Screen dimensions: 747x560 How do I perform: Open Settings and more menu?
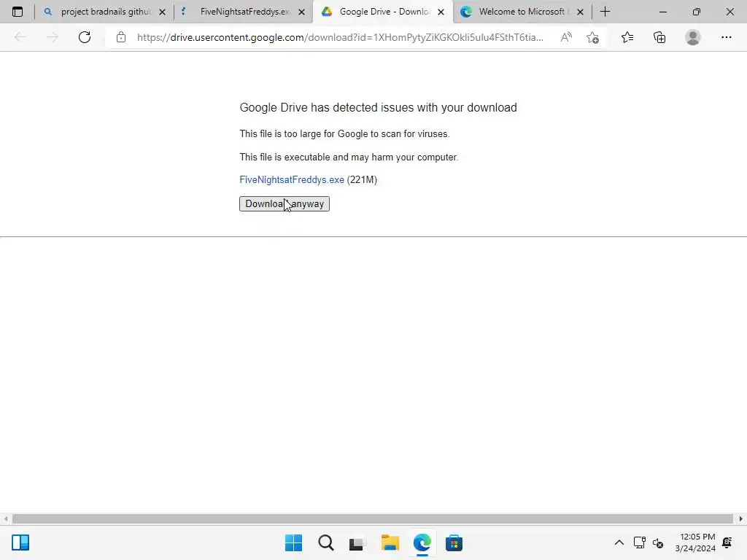[x=726, y=37]
